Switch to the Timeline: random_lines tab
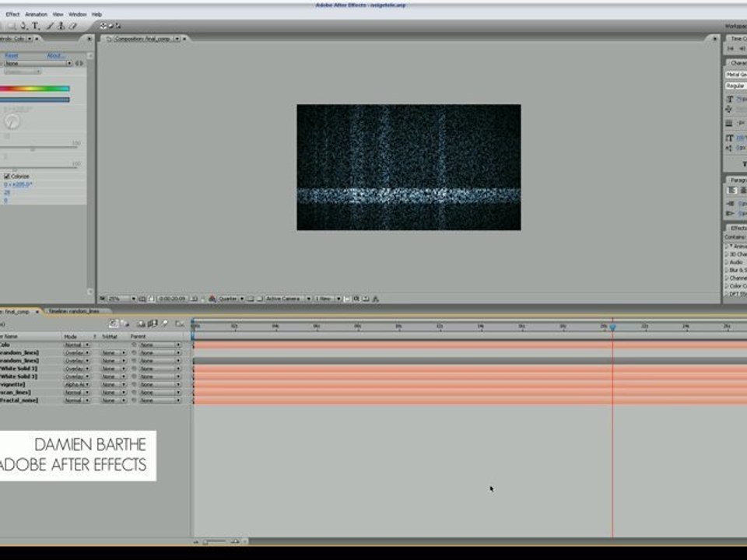 (75, 311)
